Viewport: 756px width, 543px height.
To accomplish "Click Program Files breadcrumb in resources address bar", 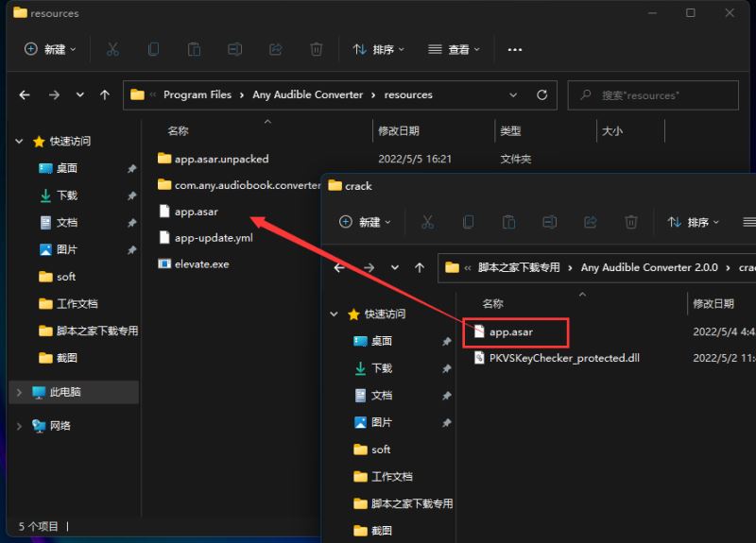I will [x=198, y=95].
